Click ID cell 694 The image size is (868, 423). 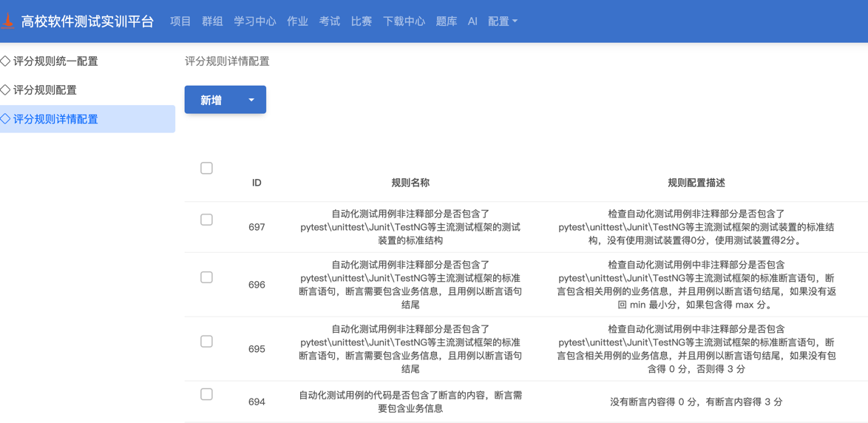tap(257, 402)
